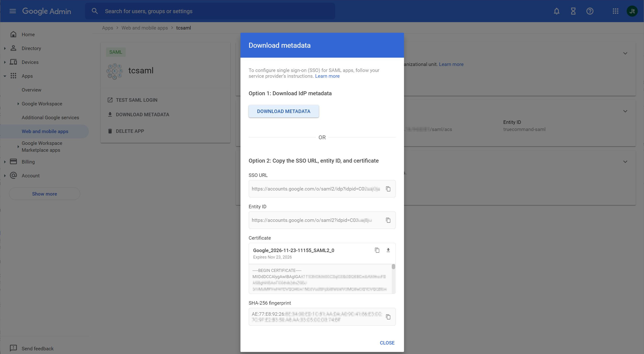The image size is (644, 354).
Task: Copy the certificate contents
Action: (377, 250)
